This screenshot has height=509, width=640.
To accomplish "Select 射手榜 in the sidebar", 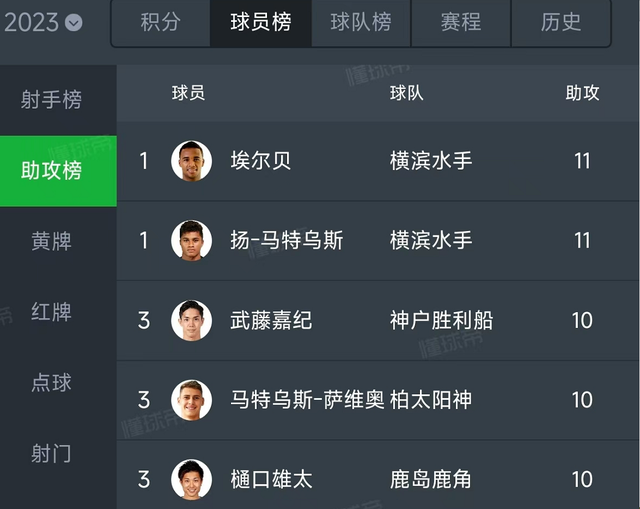I will (51, 100).
